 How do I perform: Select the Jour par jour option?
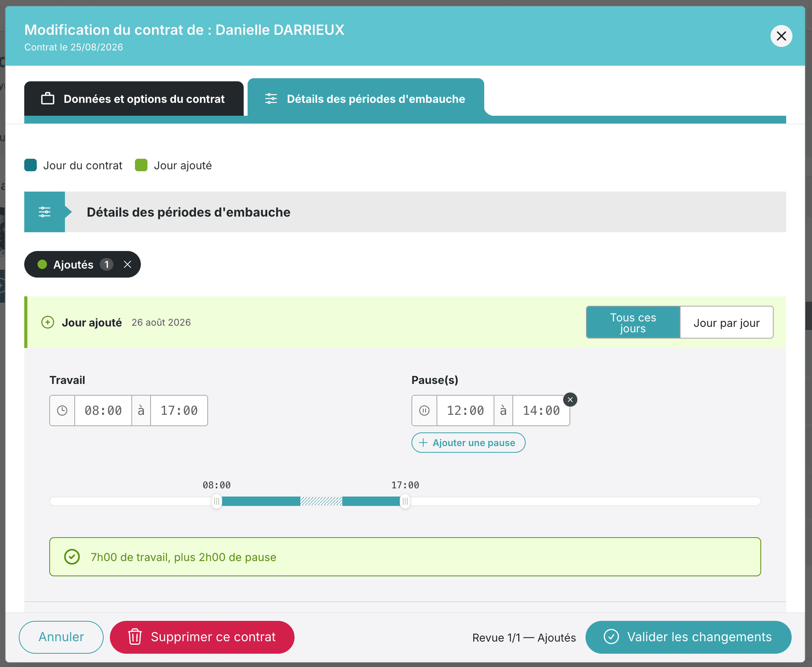[x=726, y=323]
